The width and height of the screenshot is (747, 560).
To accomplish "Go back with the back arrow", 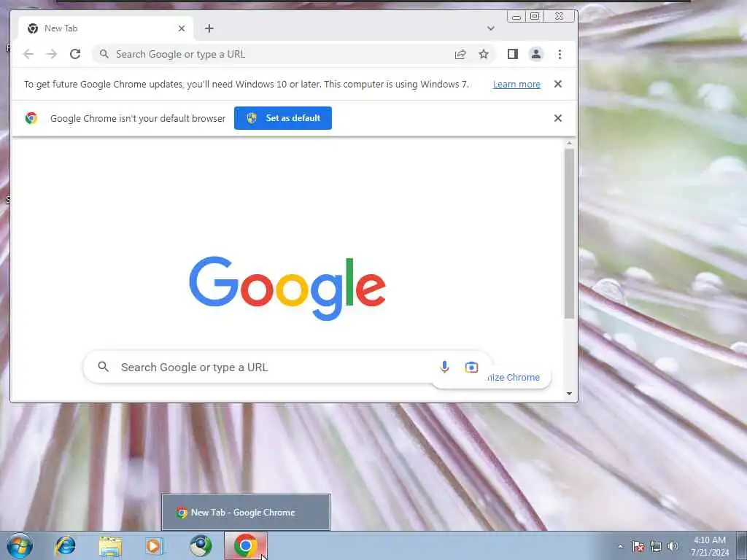I will click(28, 54).
